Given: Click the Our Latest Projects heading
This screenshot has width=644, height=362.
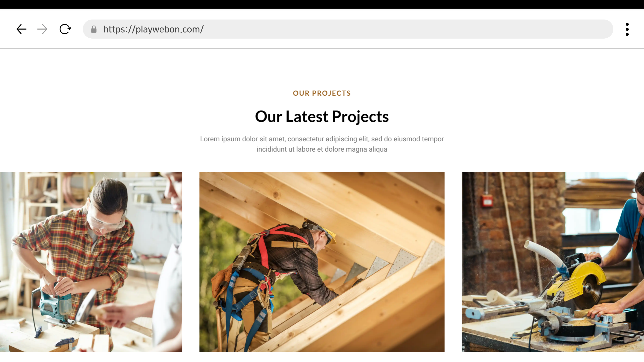Looking at the screenshot, I should [322, 116].
